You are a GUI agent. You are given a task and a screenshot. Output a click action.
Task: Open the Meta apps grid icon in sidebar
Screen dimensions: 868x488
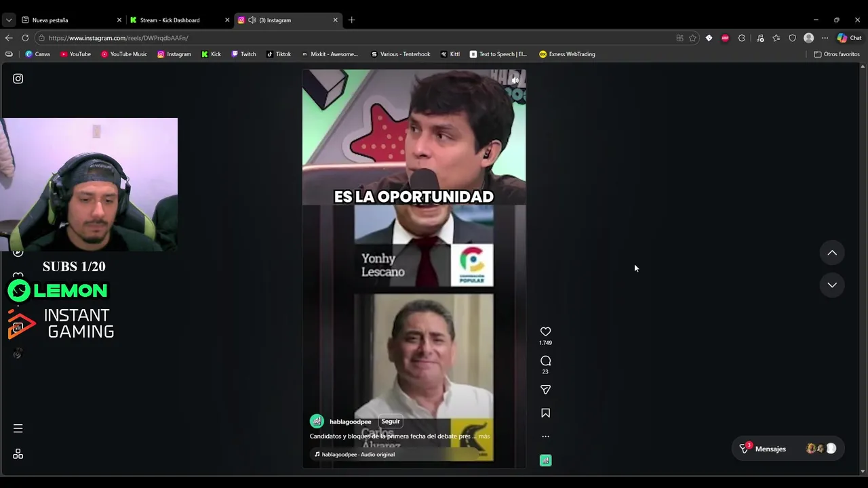click(18, 454)
